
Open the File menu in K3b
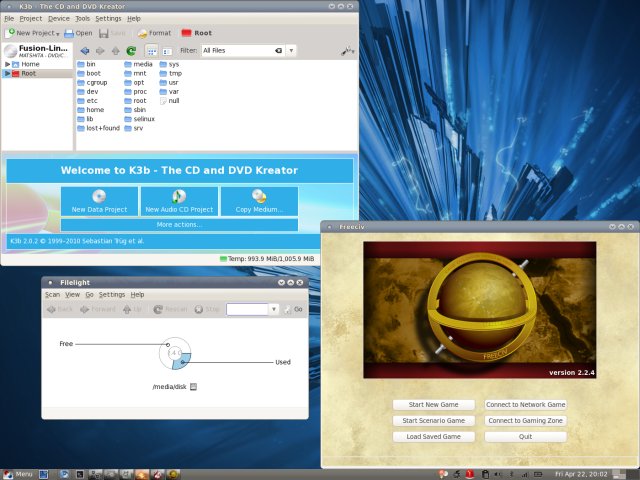[x=9, y=18]
